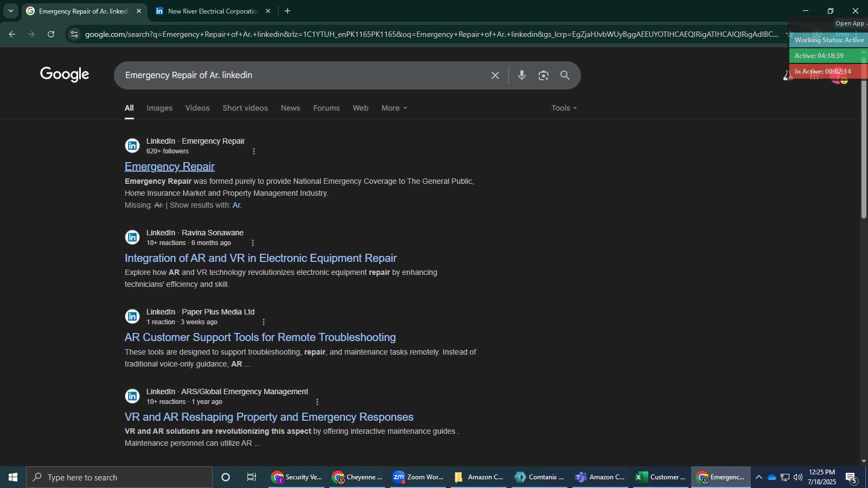Click LinkedIn favicon of Paper Plus Media result
Screen dimensions: 868x488
pyautogui.click(x=132, y=316)
